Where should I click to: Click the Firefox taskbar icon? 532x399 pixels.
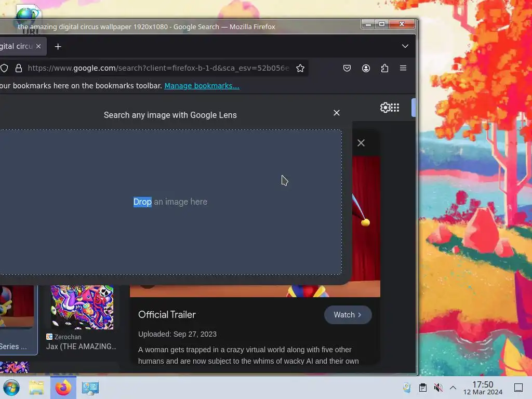(63, 388)
